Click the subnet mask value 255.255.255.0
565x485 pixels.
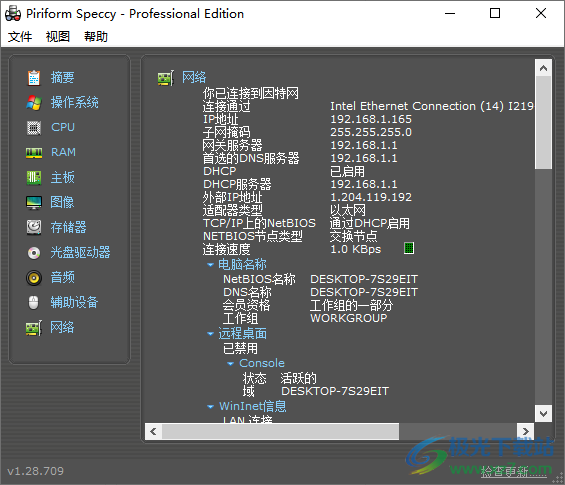coord(371,132)
